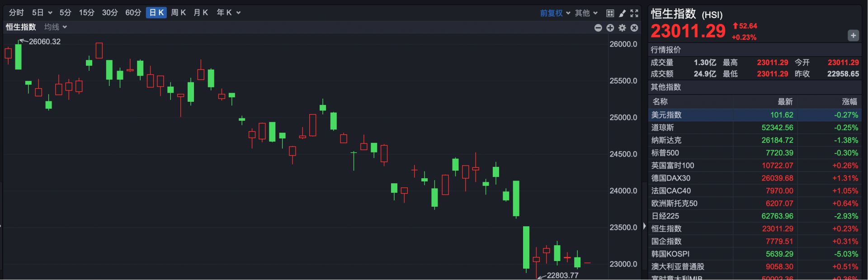Select the 英国富时100 index row
Image resolution: width=868 pixels, height=280 pixels.
(x=755, y=166)
